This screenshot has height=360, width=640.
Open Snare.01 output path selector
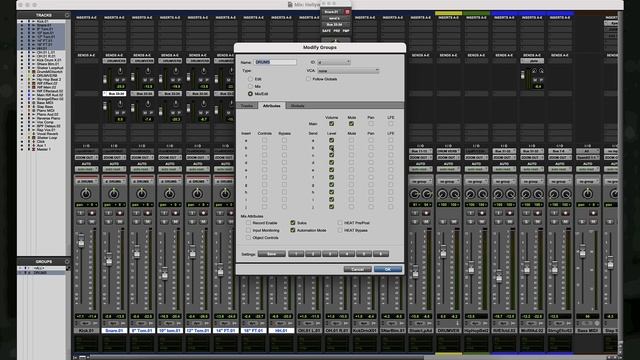coord(114,158)
